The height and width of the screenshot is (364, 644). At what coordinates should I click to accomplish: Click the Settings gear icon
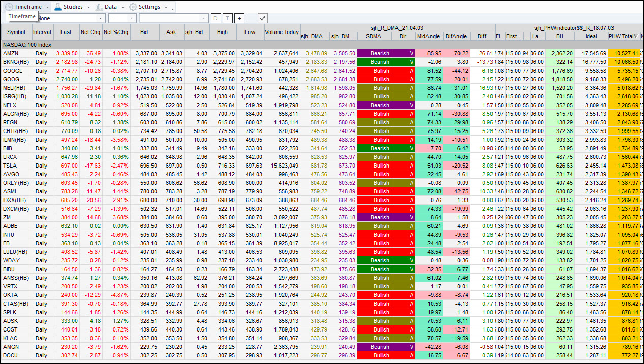click(x=133, y=7)
